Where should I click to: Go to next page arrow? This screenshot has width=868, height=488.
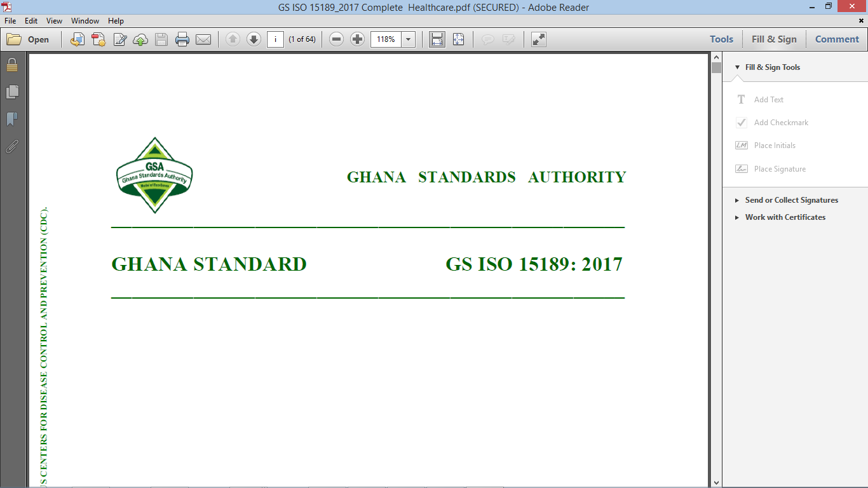click(x=254, y=39)
